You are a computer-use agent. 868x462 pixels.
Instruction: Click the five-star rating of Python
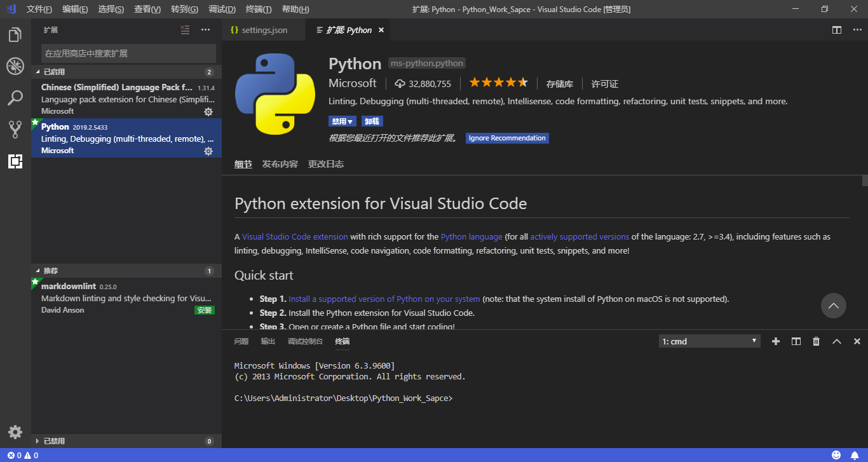499,83
